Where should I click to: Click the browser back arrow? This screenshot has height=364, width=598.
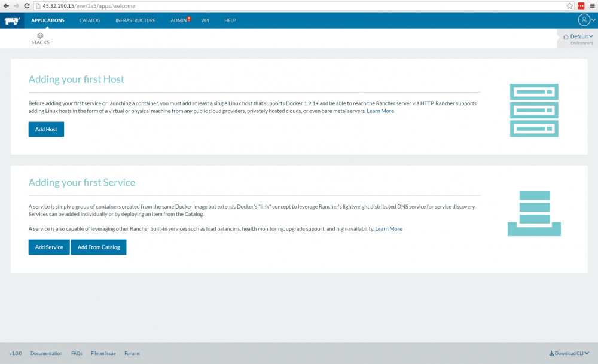(6, 6)
